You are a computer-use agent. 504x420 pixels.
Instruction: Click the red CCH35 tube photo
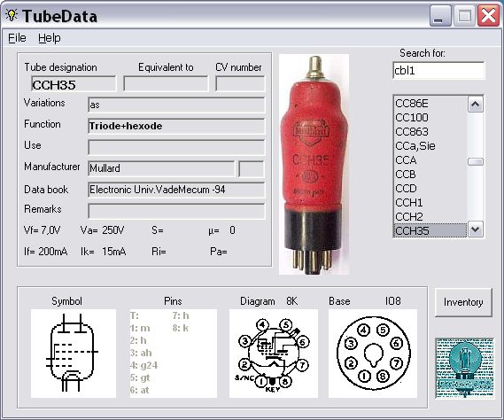314,164
